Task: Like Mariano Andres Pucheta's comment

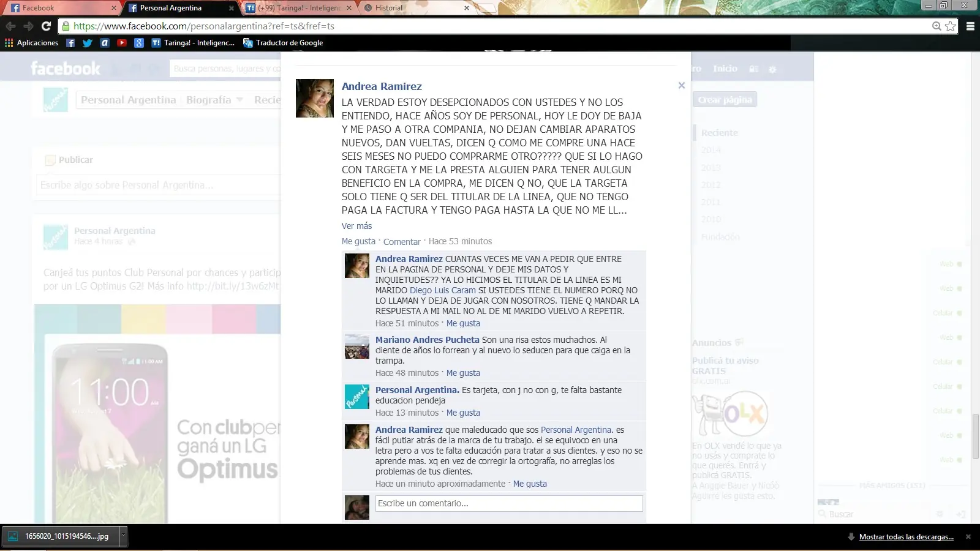Action: click(x=463, y=373)
